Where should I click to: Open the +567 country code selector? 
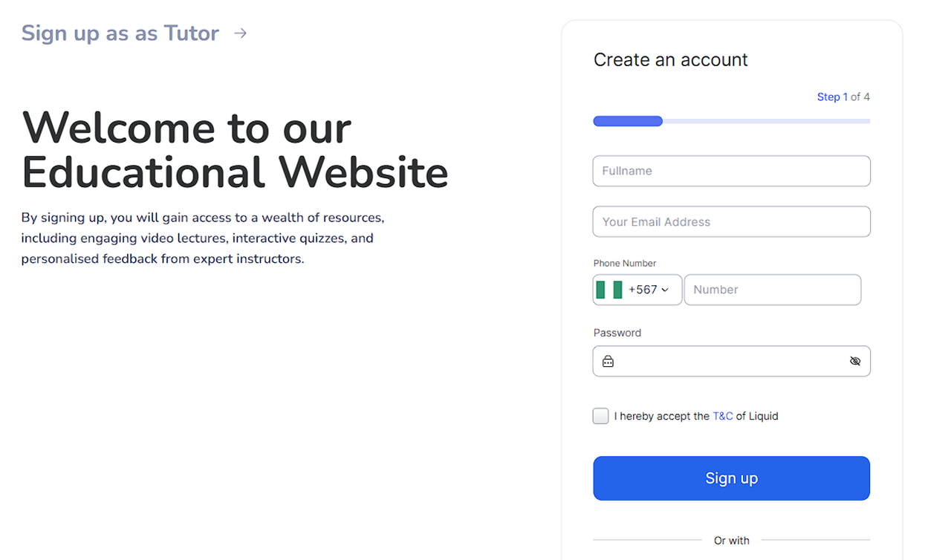(643, 290)
